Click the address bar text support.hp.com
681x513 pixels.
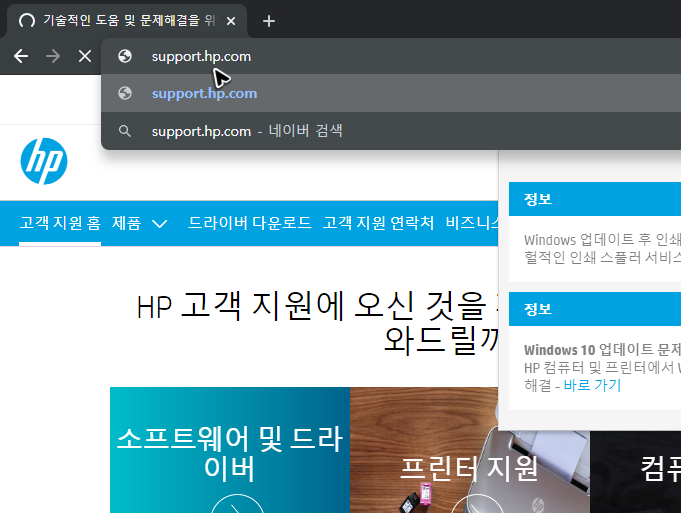(201, 56)
